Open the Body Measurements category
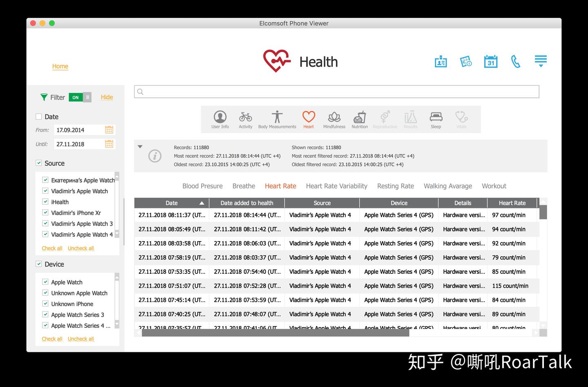This screenshot has height=387, width=588. pos(277,119)
